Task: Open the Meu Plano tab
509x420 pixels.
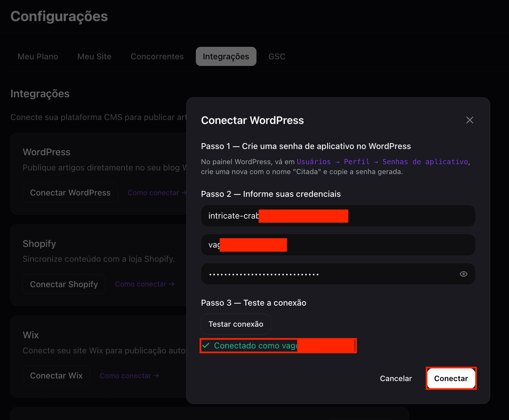Action: pyautogui.click(x=38, y=56)
